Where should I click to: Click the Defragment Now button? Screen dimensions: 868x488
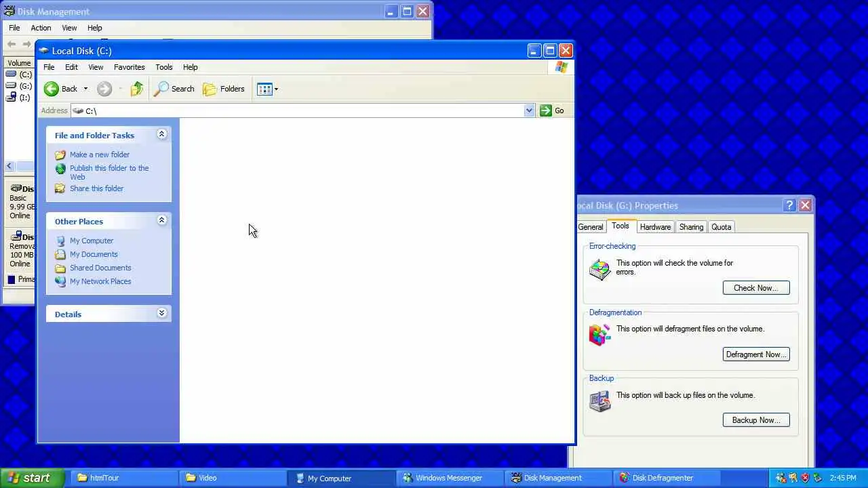tap(756, 354)
